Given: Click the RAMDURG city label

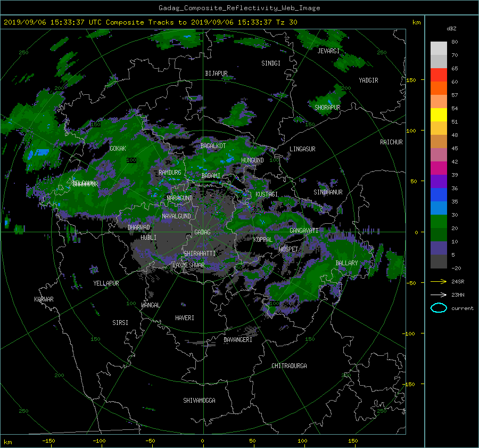Looking at the screenshot, I should (170, 173).
